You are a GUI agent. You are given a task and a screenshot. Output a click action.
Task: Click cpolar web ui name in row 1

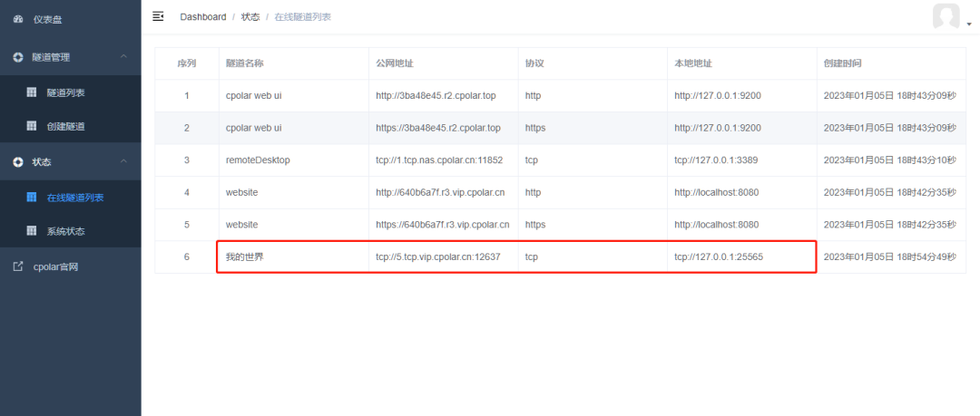(x=254, y=95)
